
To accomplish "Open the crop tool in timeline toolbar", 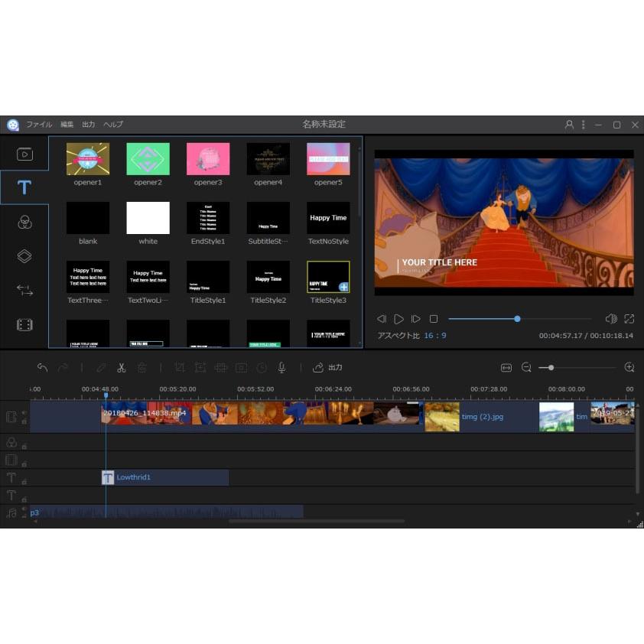I will click(178, 367).
